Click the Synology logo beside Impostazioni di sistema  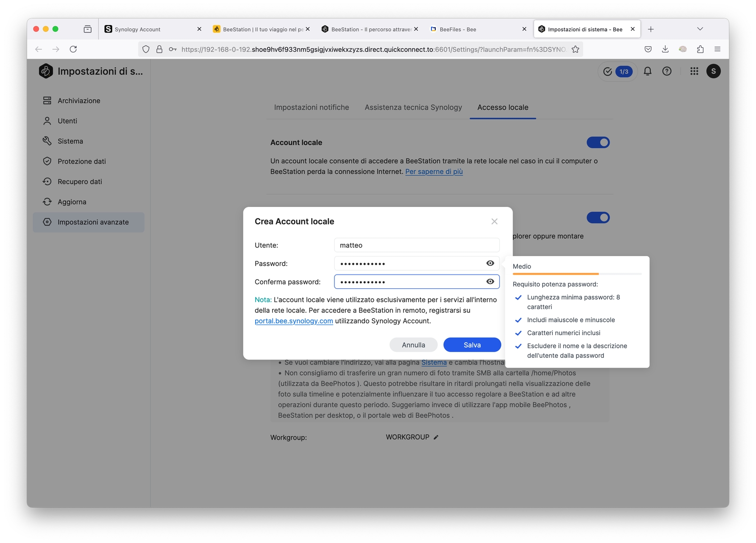click(x=46, y=71)
